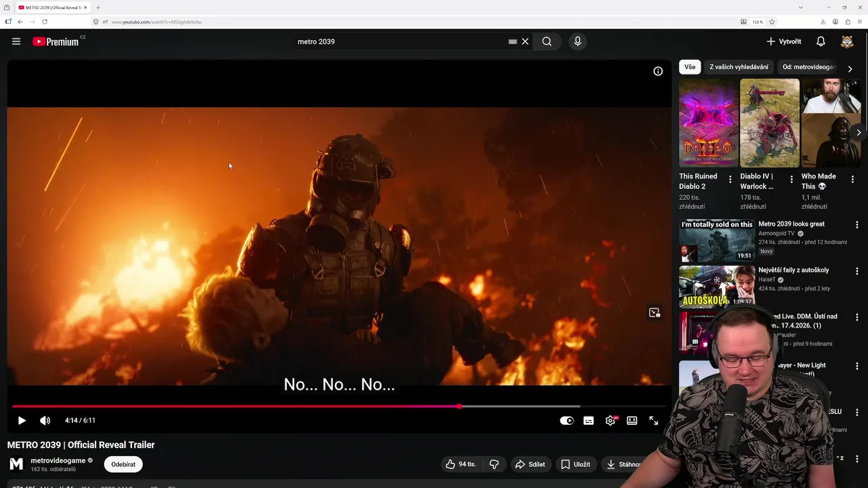The width and height of the screenshot is (868, 488).
Task: Advance the shorts shelf with right arrow
Action: [859, 132]
